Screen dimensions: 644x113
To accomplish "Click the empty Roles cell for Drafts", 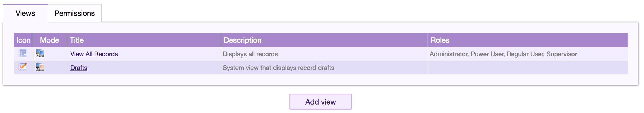I will (x=527, y=68).
